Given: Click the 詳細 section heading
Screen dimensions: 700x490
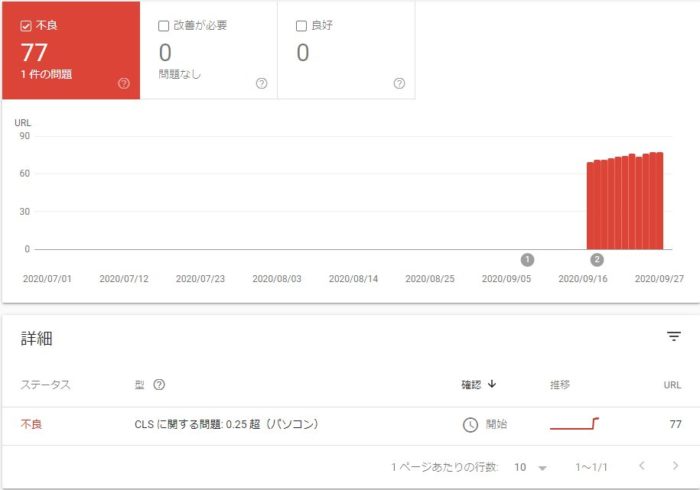Looking at the screenshot, I should coord(37,339).
